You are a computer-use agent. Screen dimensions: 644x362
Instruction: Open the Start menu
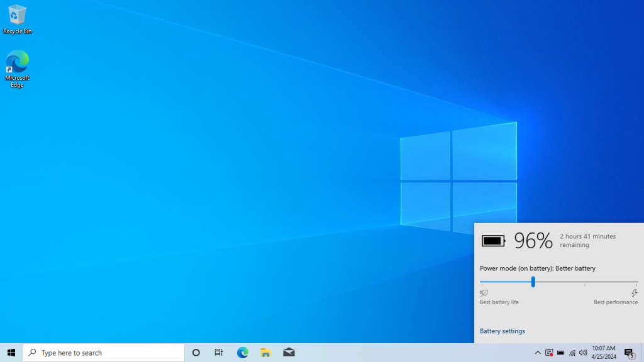pos(9,353)
